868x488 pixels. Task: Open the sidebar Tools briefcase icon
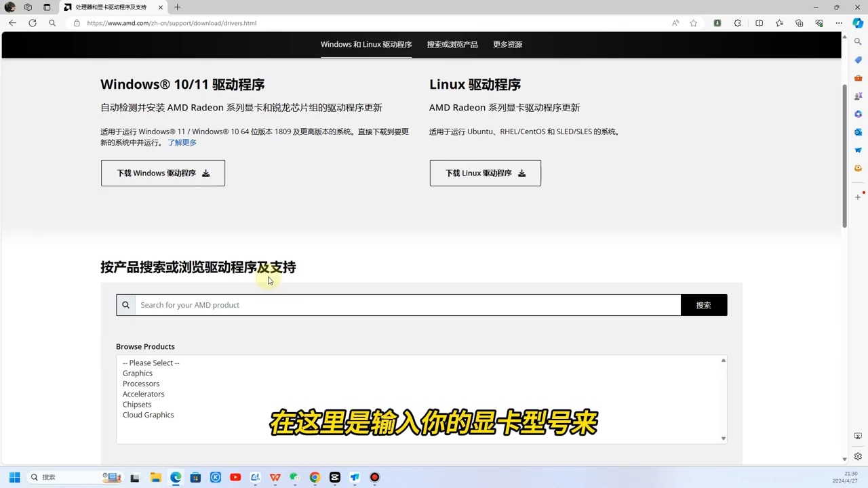tap(858, 78)
